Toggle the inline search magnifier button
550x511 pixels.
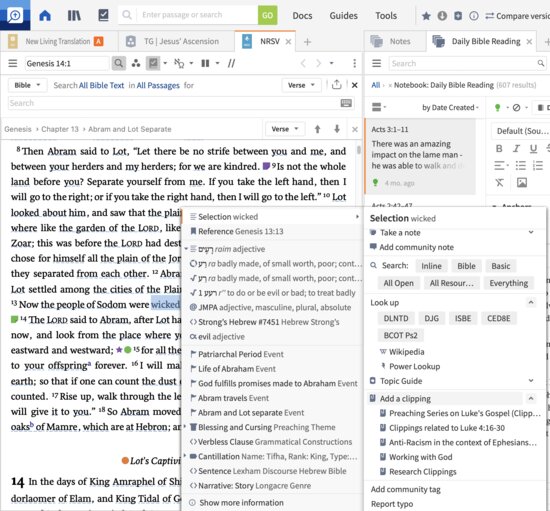tap(119, 63)
